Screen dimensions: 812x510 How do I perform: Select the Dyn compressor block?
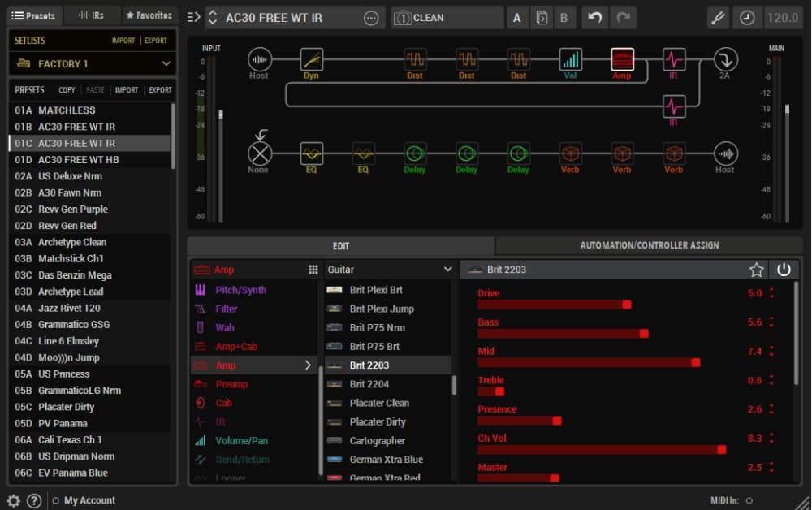[311, 60]
